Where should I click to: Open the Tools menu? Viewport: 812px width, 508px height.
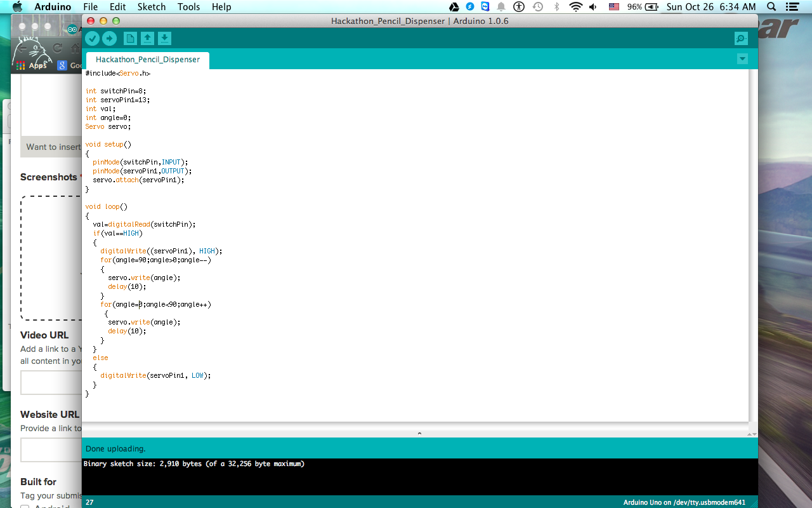coord(189,7)
